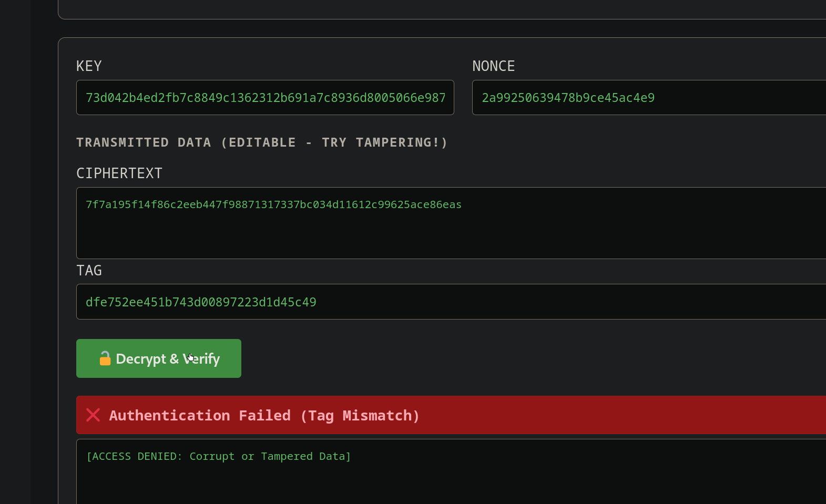Image resolution: width=826 pixels, height=504 pixels.
Task: Click the red X failure icon
Action: point(93,415)
